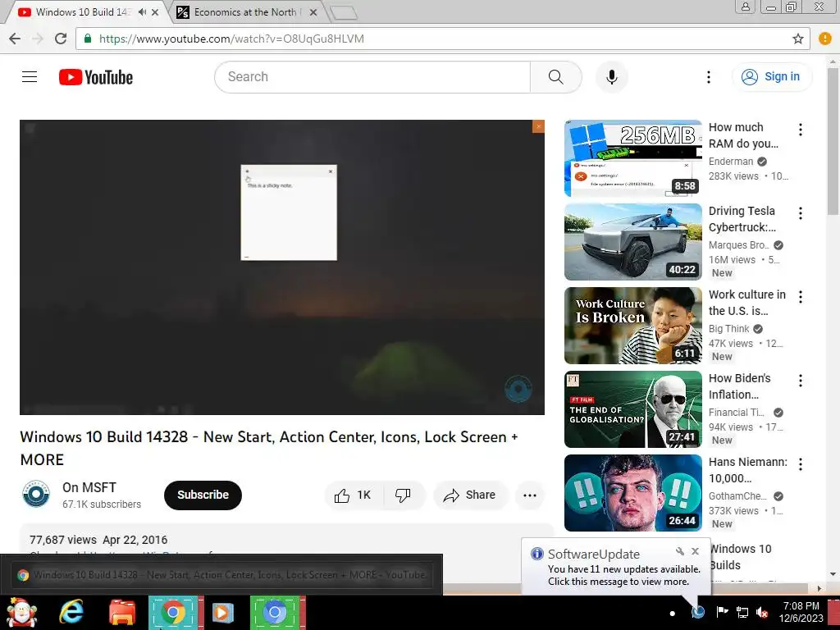Open the network tray icon
This screenshot has height=630, width=840.
tap(742, 612)
